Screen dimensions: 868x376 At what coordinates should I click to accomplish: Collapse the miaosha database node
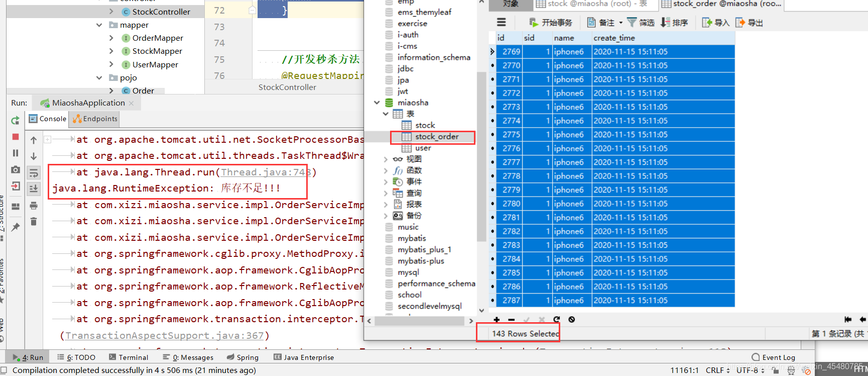(377, 103)
